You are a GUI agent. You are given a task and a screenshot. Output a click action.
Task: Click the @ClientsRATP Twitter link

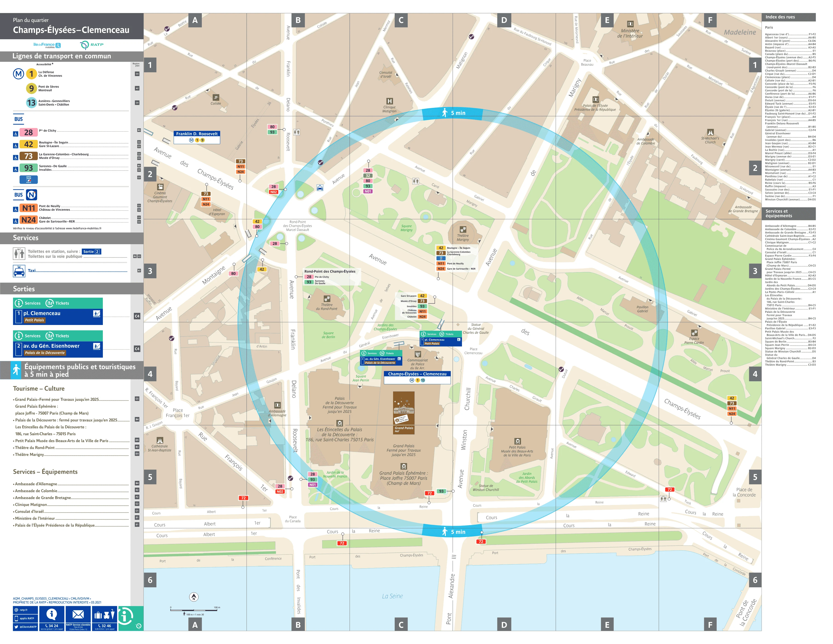pyautogui.click(x=25, y=627)
